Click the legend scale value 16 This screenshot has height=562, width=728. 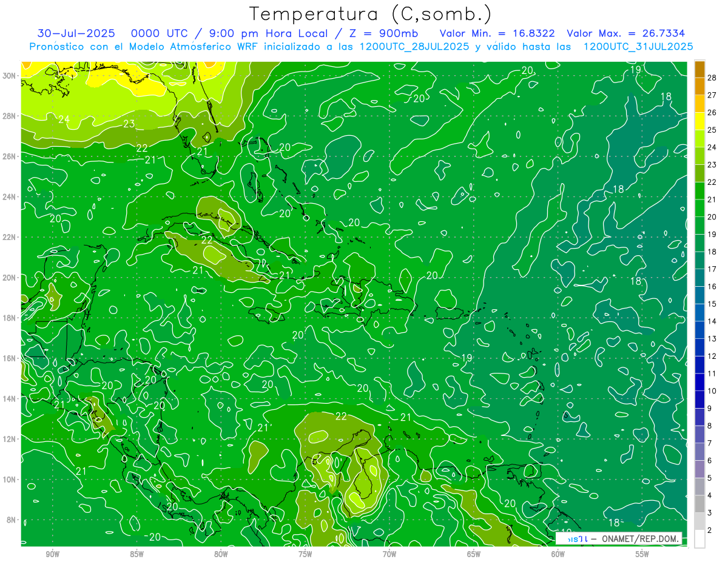[x=712, y=287]
